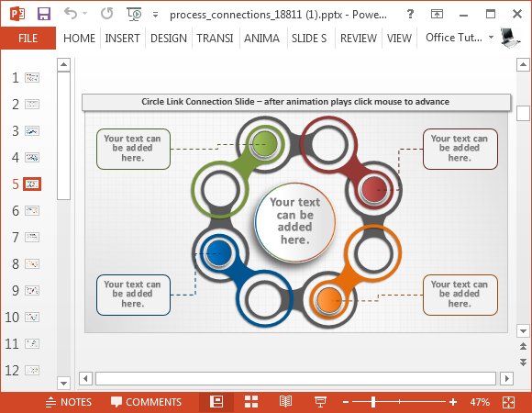Click editing pane vertical scroll down arrow
The image size is (532, 413).
pos(523,331)
